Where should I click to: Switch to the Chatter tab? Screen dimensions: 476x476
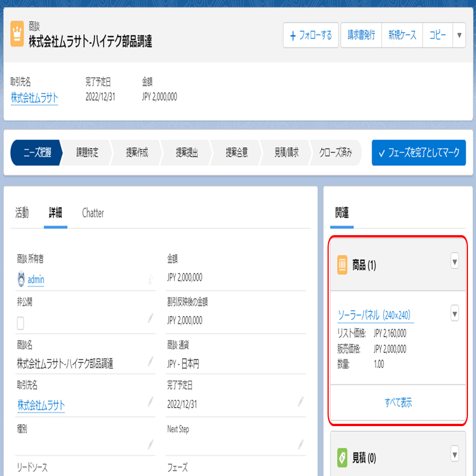coord(93,213)
